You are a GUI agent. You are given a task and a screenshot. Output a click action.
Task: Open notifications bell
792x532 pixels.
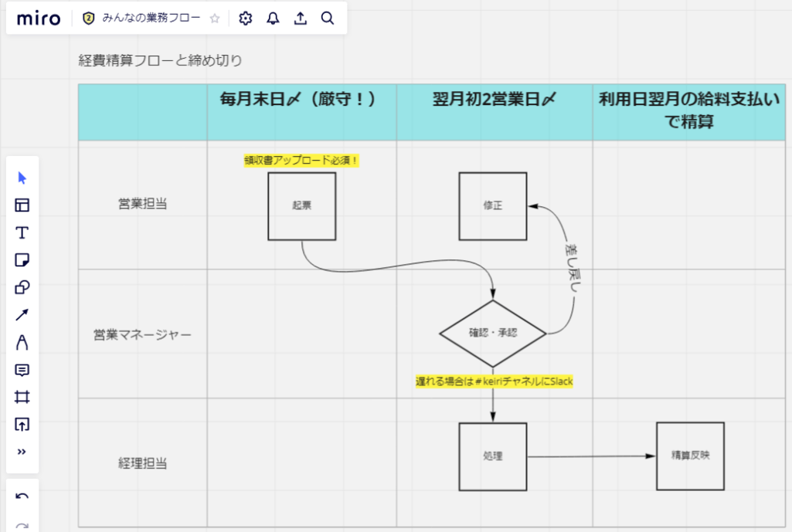click(x=273, y=19)
